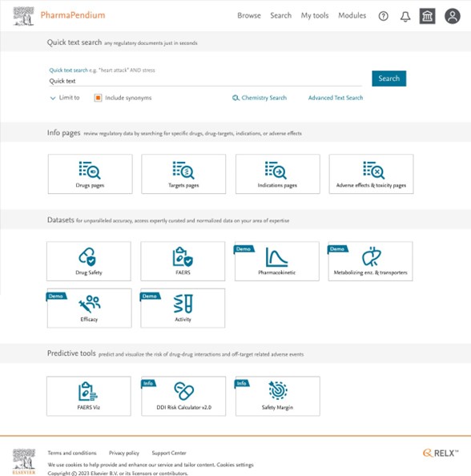Click the Info badge on DDI Risk Calculator
The height and width of the screenshot is (476, 471).
pyautogui.click(x=148, y=383)
